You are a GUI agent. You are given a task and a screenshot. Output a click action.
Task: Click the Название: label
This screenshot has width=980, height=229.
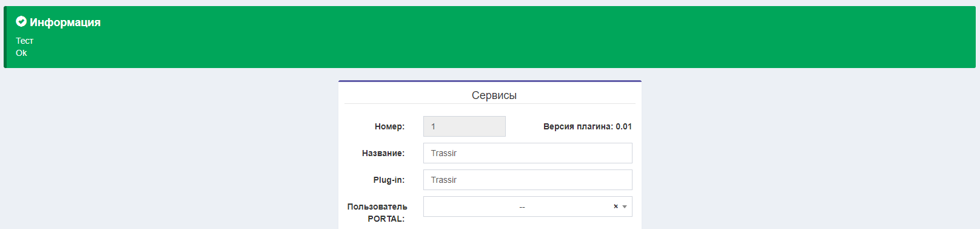[383, 153]
